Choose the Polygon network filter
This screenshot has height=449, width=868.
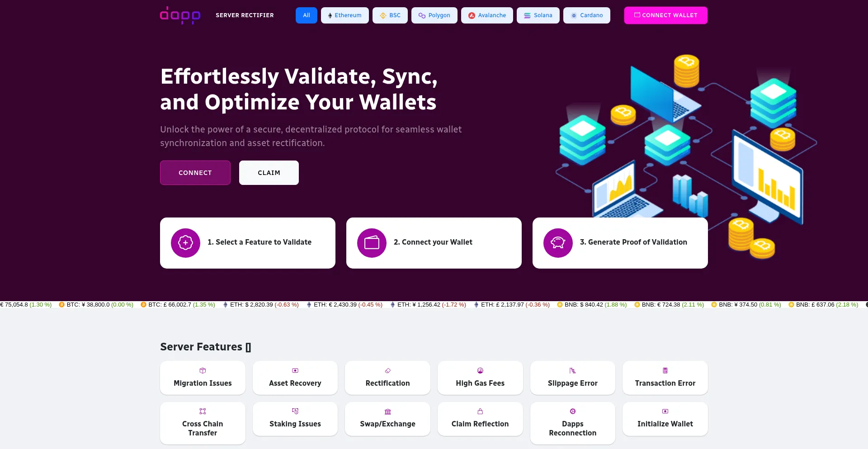coord(434,15)
